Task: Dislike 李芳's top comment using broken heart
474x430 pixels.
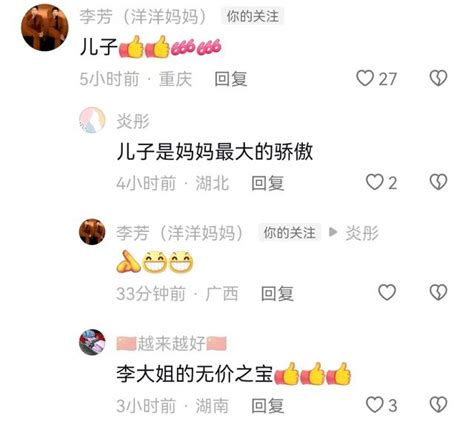Action: pyautogui.click(x=438, y=78)
